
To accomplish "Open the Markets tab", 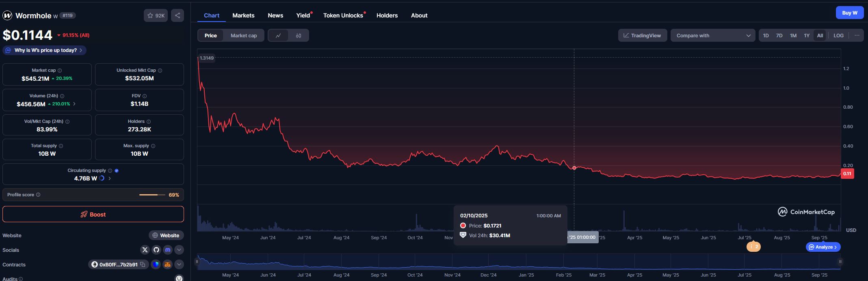I will pos(243,15).
